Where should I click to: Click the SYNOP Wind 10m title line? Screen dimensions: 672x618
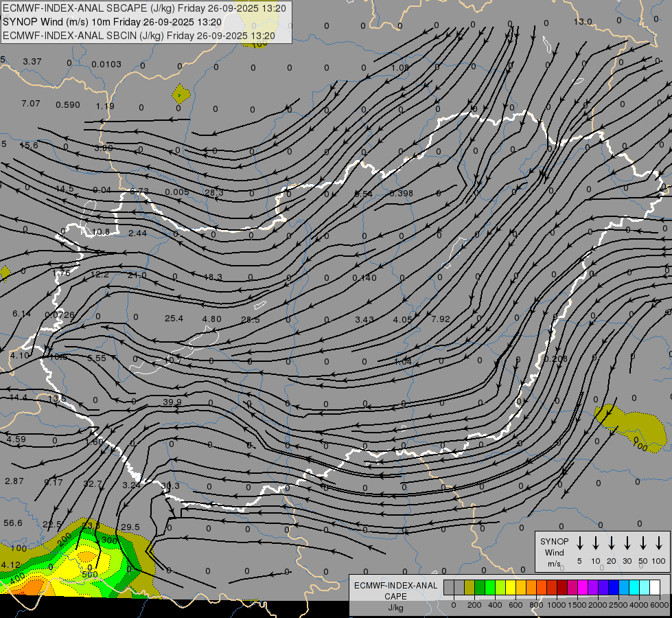(x=113, y=22)
